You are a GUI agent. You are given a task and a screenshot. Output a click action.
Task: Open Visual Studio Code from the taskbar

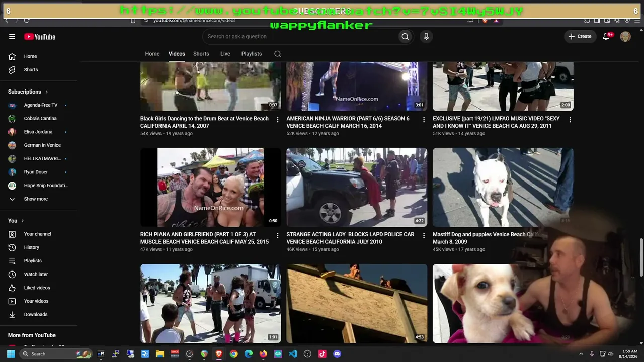coord(293,354)
